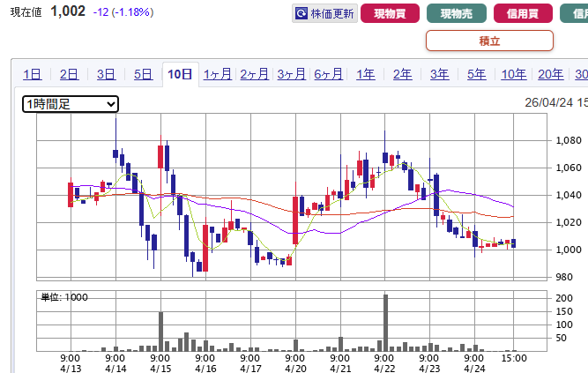Open the 1年 chart tab
The height and width of the screenshot is (373, 588).
pos(365,74)
